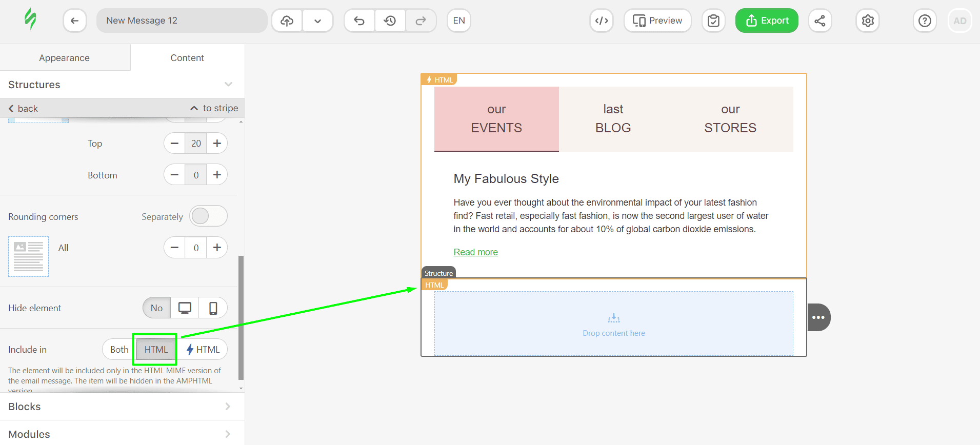The image size is (980, 445).
Task: Click the settings panel vertical scrollbar
Action: point(241,318)
